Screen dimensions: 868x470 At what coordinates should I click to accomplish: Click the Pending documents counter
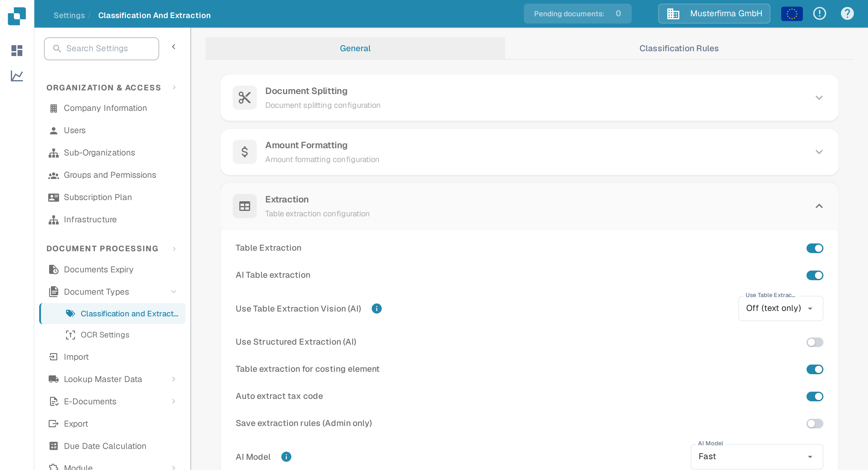click(x=577, y=14)
